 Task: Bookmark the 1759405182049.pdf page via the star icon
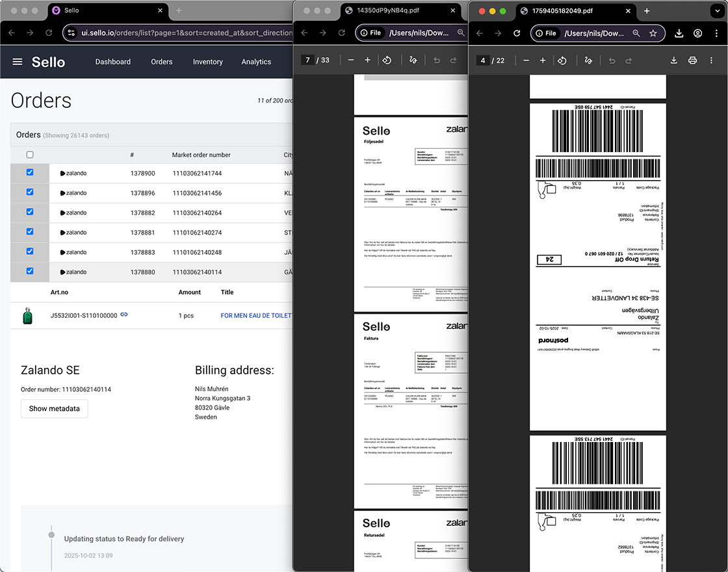pyautogui.click(x=655, y=32)
